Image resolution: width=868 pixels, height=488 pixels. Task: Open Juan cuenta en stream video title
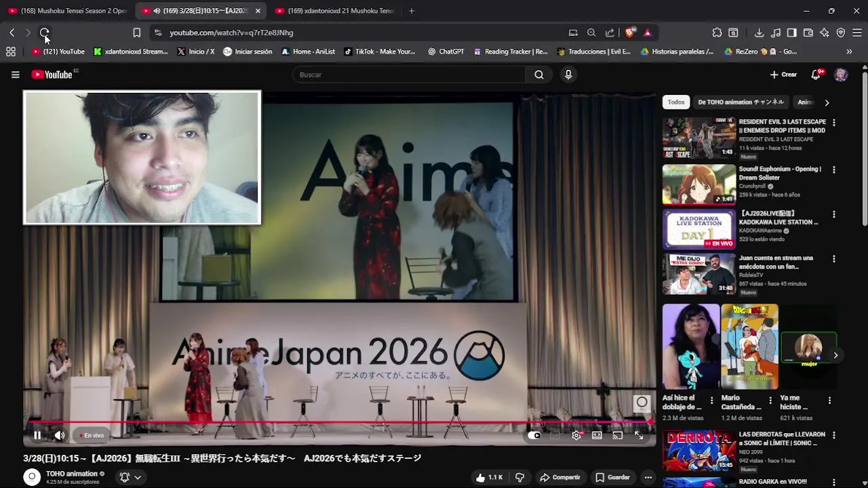click(x=776, y=262)
